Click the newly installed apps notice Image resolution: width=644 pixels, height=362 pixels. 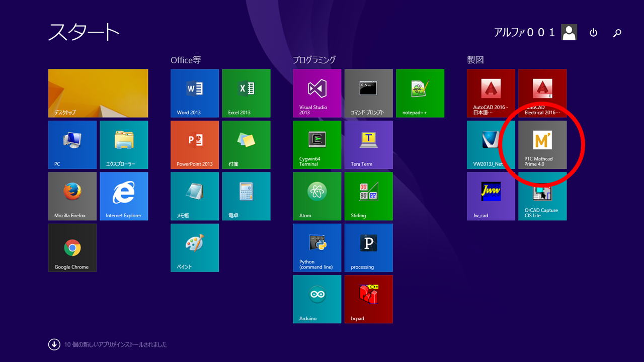coord(116,345)
